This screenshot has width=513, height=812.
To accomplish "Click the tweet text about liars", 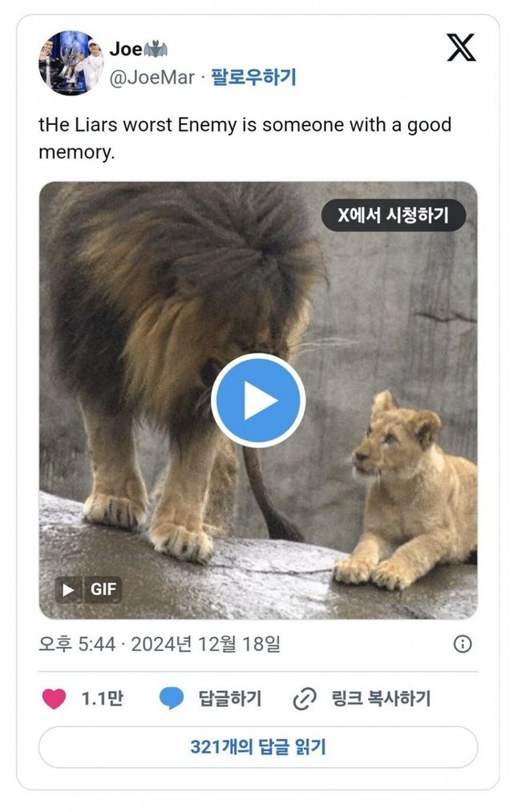I will point(244,138).
